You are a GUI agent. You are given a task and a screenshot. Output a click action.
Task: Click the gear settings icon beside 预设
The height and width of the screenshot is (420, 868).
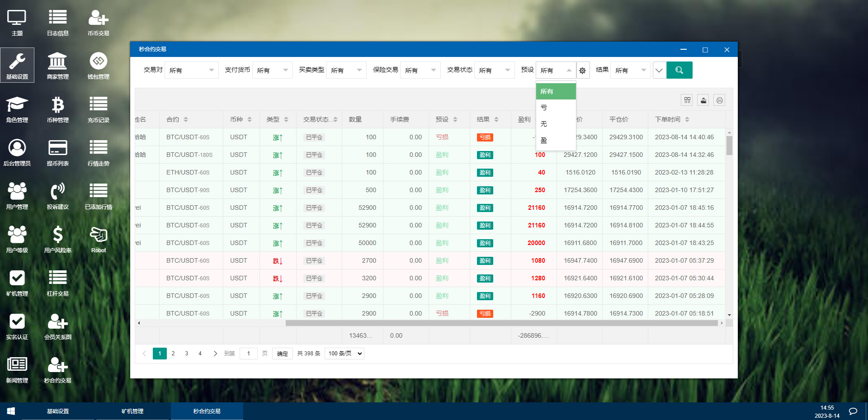coord(582,71)
